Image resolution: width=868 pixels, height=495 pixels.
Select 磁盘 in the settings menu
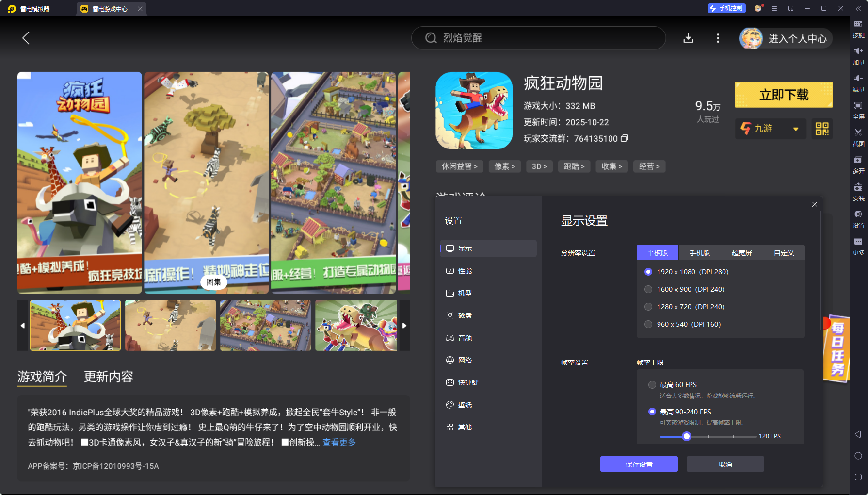pos(488,315)
